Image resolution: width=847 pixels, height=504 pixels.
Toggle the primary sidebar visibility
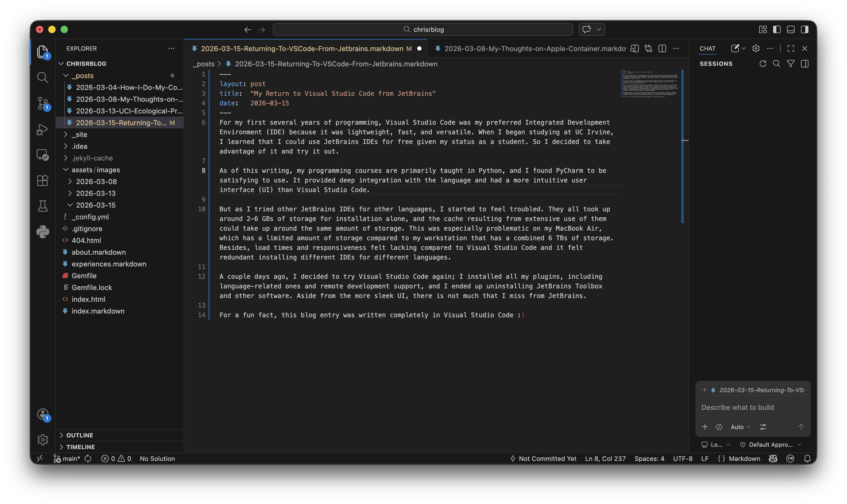tap(777, 29)
